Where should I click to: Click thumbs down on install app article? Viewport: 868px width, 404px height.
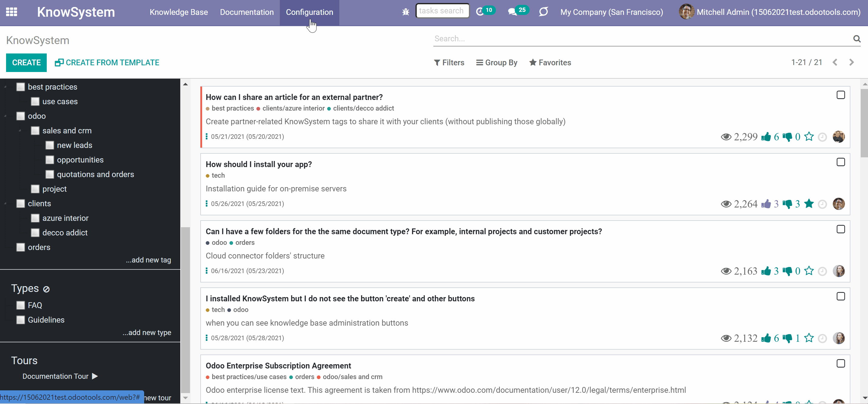(787, 204)
